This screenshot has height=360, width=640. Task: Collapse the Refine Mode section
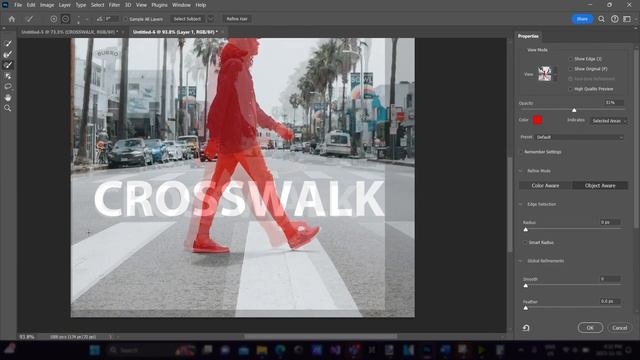520,171
